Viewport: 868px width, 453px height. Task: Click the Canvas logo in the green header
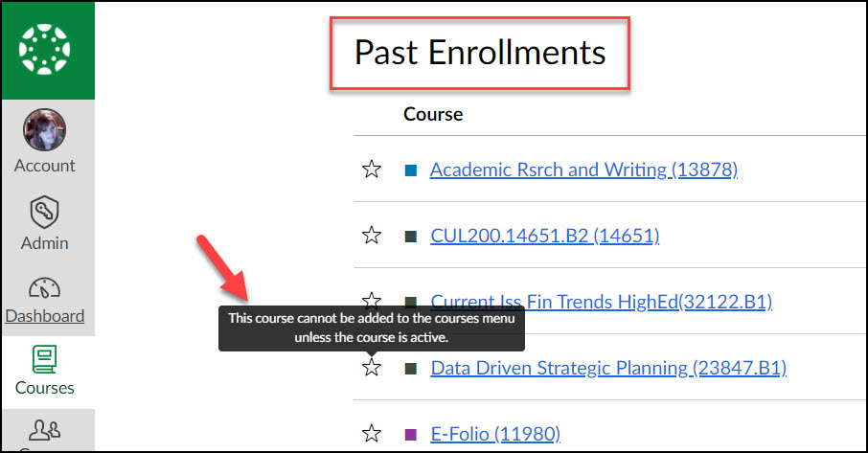[x=44, y=49]
